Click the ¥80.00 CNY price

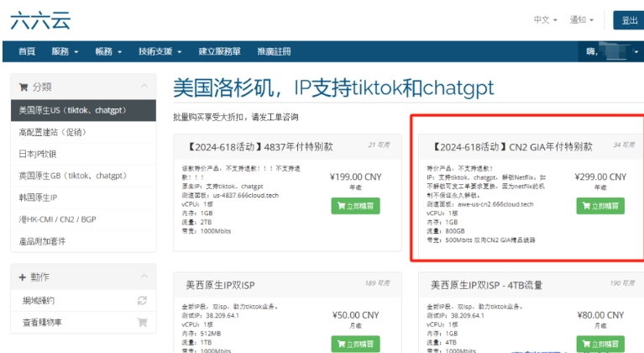coord(600,315)
